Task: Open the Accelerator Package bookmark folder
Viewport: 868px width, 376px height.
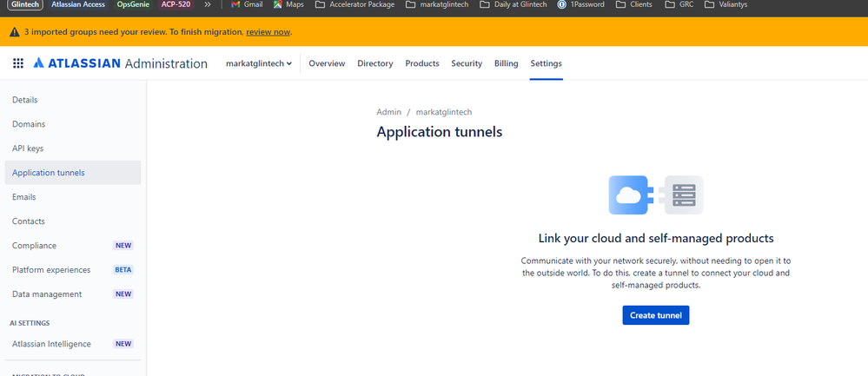Action: 354,4
